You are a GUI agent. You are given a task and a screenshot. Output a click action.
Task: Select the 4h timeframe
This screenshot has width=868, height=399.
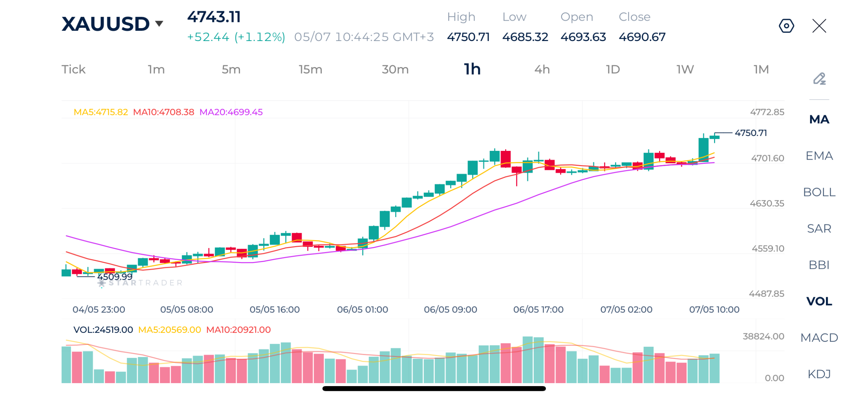click(542, 69)
